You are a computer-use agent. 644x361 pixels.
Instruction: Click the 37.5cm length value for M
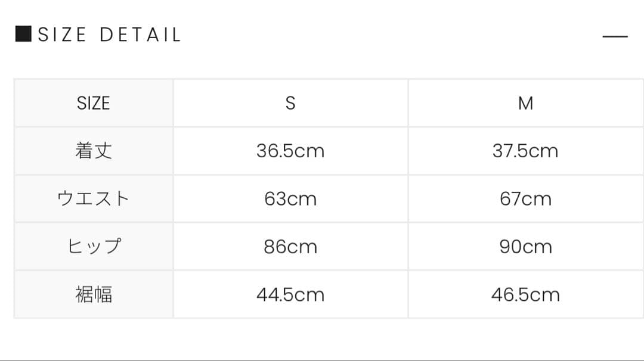pos(525,151)
